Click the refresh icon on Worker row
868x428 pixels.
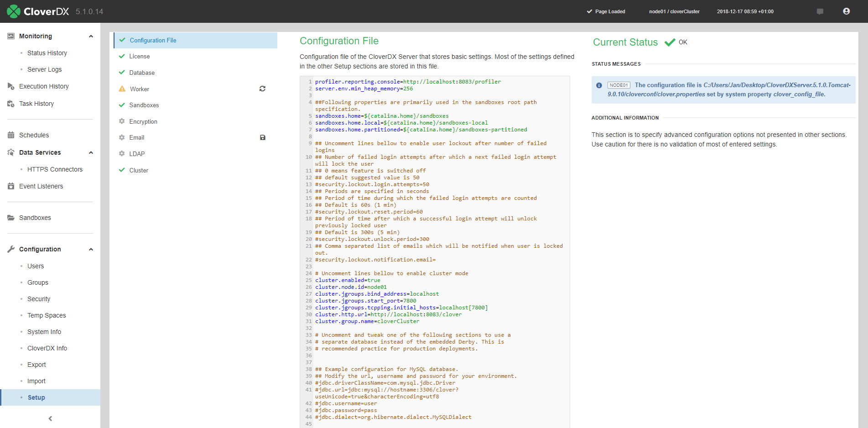point(262,89)
